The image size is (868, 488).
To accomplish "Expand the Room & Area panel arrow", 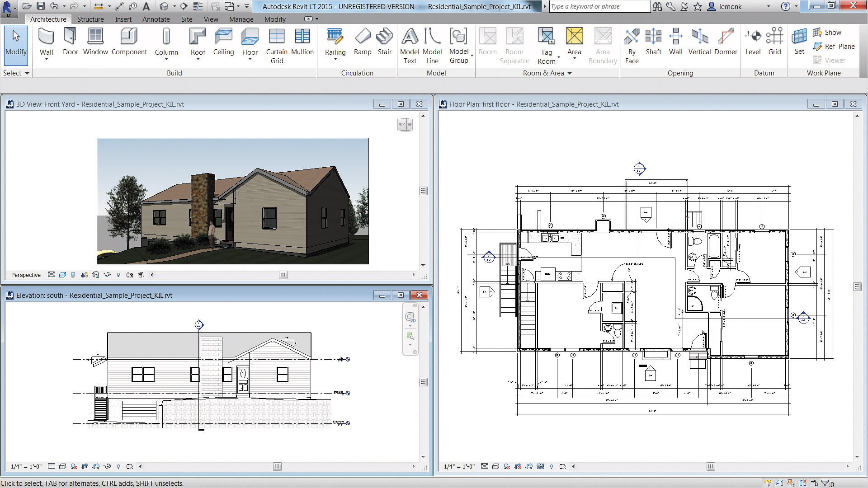I will (x=570, y=73).
